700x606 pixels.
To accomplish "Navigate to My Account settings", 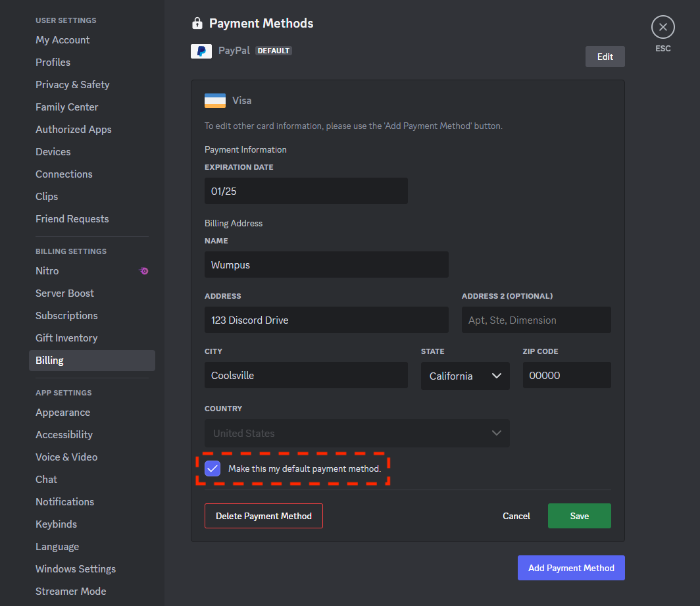I will [63, 39].
